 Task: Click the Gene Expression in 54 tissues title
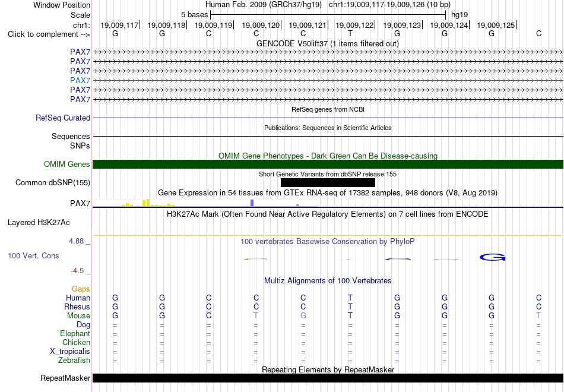328,193
